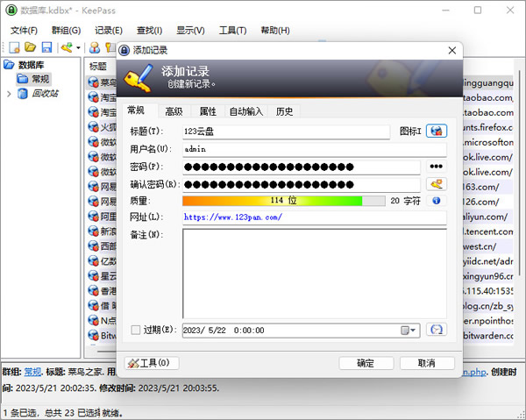Cancel with the 取消 button

(x=427, y=363)
